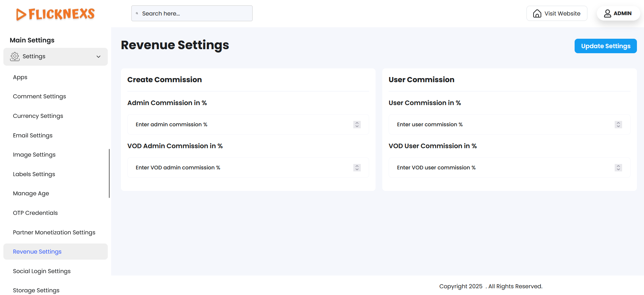This screenshot has height=295, width=644.
Task: Click the Visit Website button
Action: (557, 13)
